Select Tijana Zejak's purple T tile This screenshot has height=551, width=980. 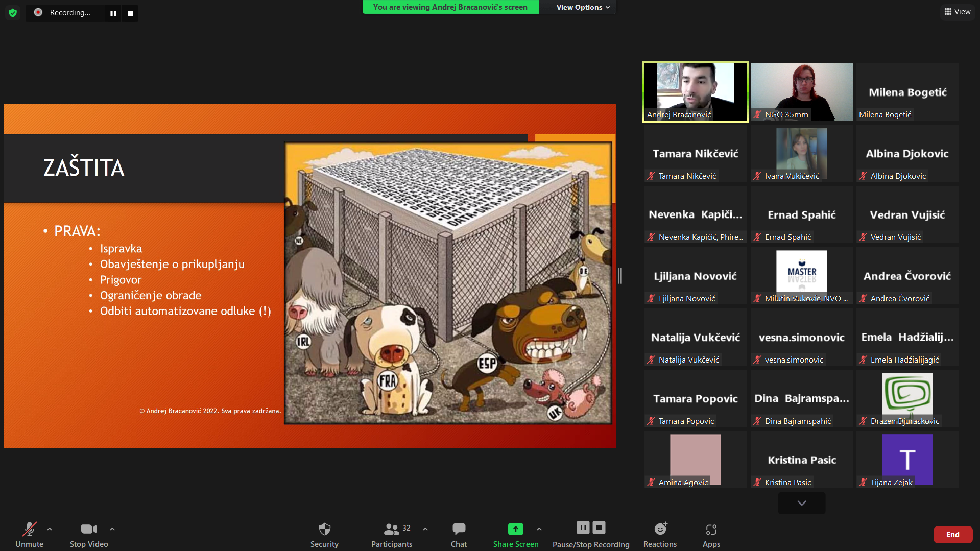pyautogui.click(x=907, y=460)
